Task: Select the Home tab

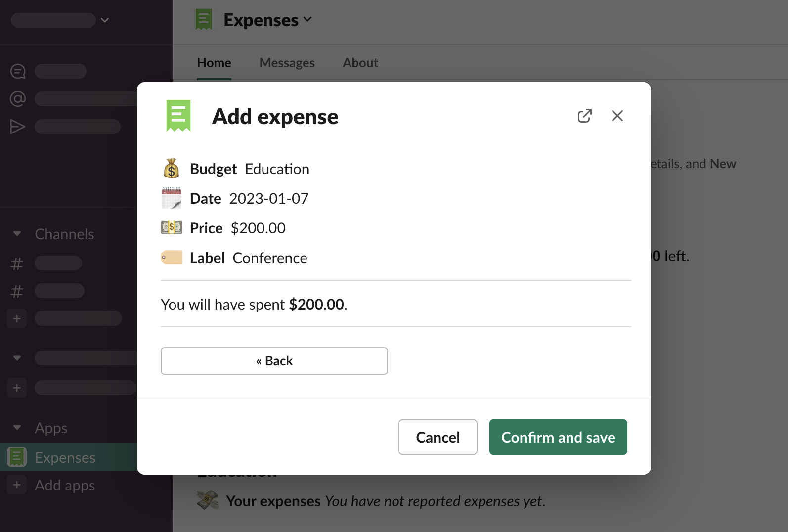Action: pos(214,63)
